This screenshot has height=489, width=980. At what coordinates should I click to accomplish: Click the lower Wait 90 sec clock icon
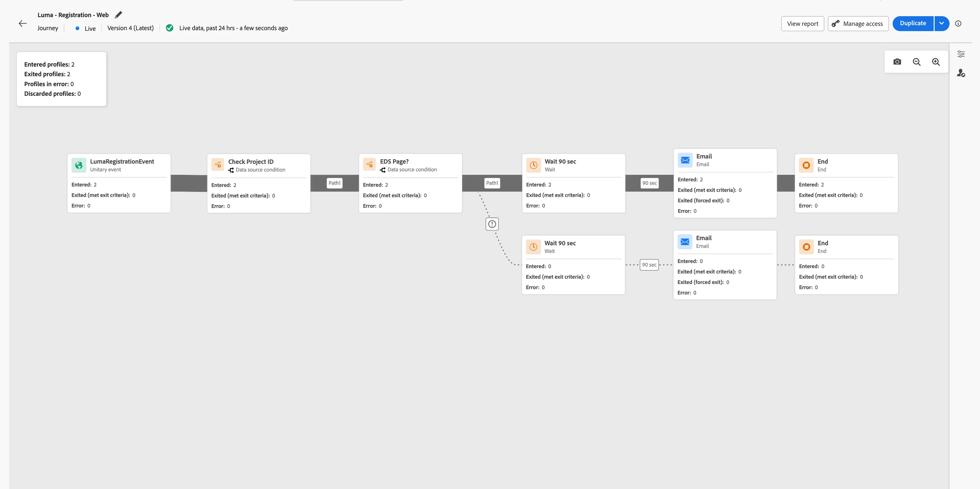pyautogui.click(x=533, y=247)
